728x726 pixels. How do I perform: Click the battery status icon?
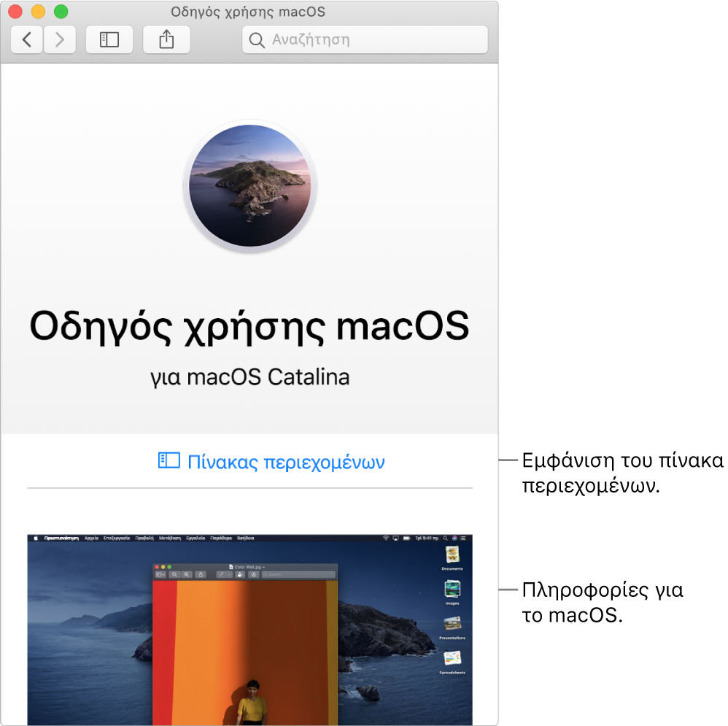(407, 538)
